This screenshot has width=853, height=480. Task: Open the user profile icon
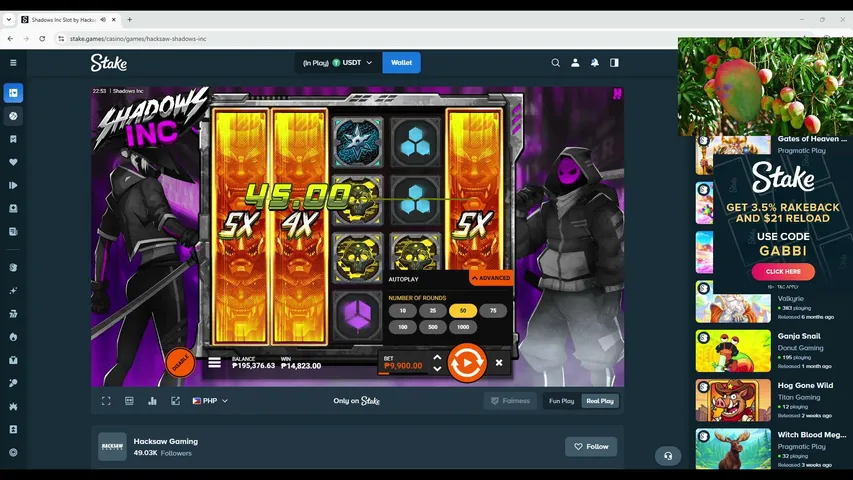point(575,63)
